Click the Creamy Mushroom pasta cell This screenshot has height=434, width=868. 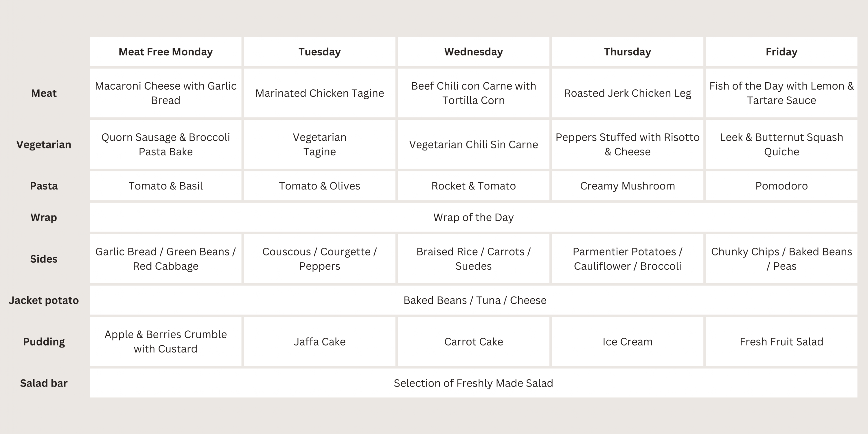pyautogui.click(x=627, y=186)
